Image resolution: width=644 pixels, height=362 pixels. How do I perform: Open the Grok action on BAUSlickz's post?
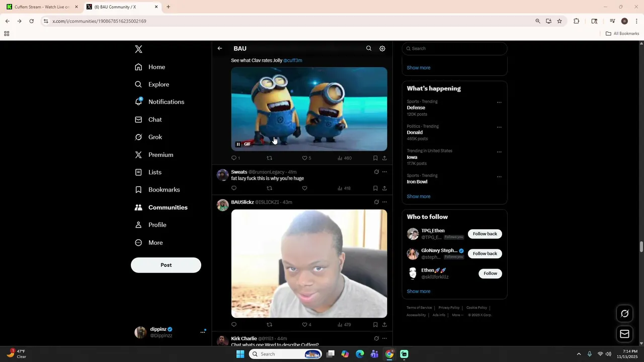(376, 202)
